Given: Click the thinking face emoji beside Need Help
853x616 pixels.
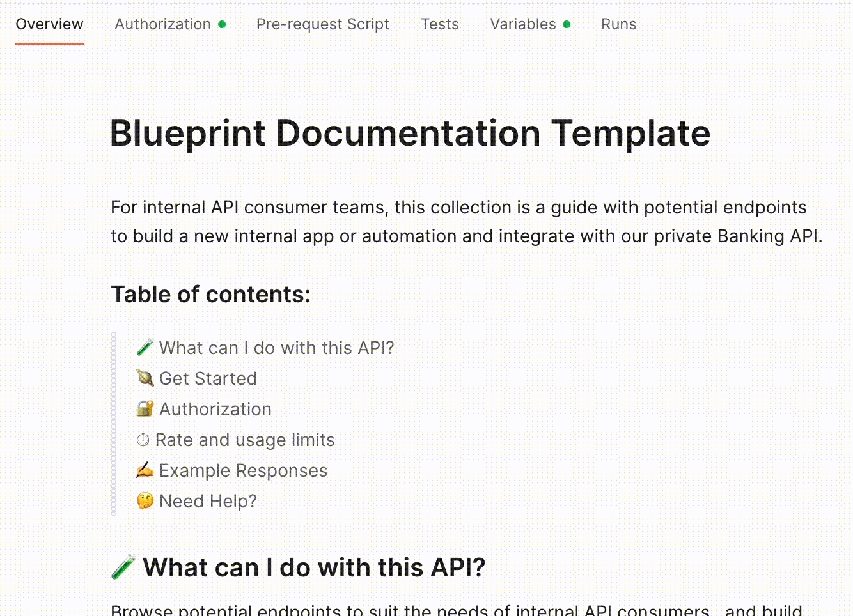Looking at the screenshot, I should click(145, 500).
